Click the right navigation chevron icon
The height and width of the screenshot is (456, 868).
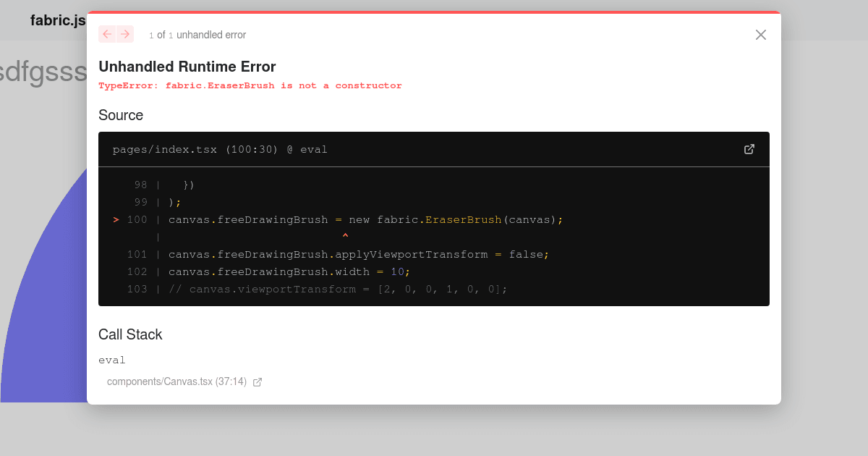tap(124, 34)
